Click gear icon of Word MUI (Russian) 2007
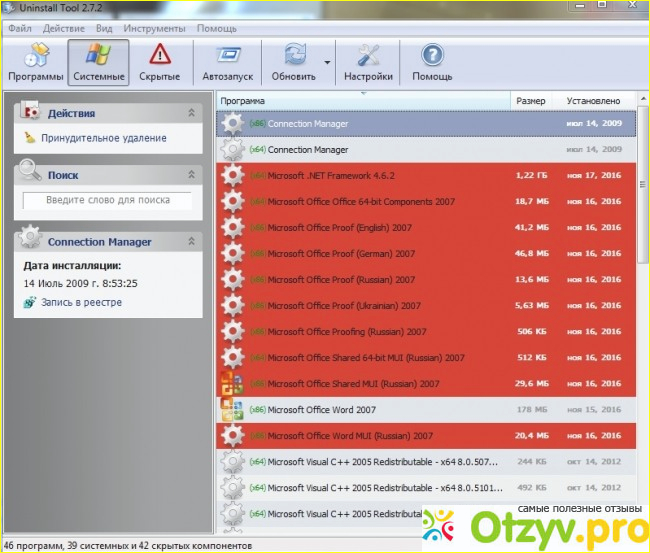This screenshot has height=553, width=650. 233,436
